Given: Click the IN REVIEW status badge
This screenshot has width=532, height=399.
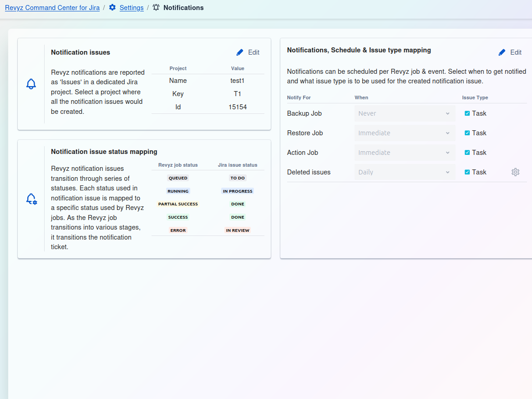Looking at the screenshot, I should pyautogui.click(x=238, y=230).
